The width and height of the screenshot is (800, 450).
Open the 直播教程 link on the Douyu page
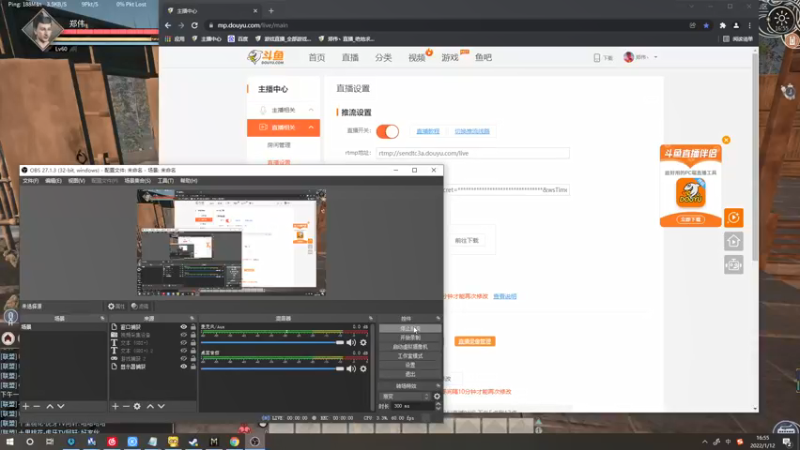[x=428, y=131]
